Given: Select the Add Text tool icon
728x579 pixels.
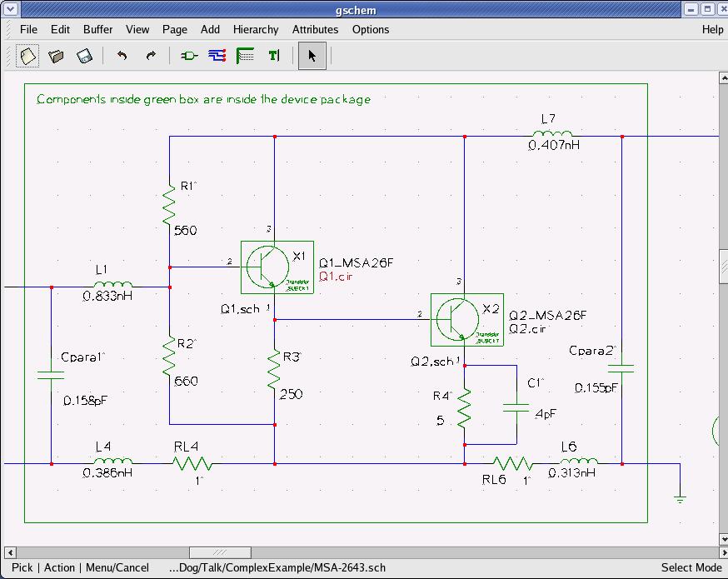Looking at the screenshot, I should coord(273,56).
